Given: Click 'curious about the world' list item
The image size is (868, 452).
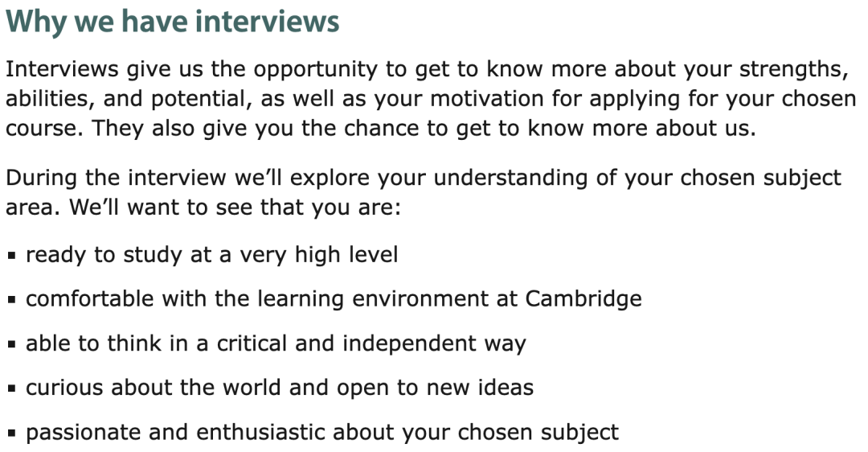Looking at the screenshot, I should point(280,388).
